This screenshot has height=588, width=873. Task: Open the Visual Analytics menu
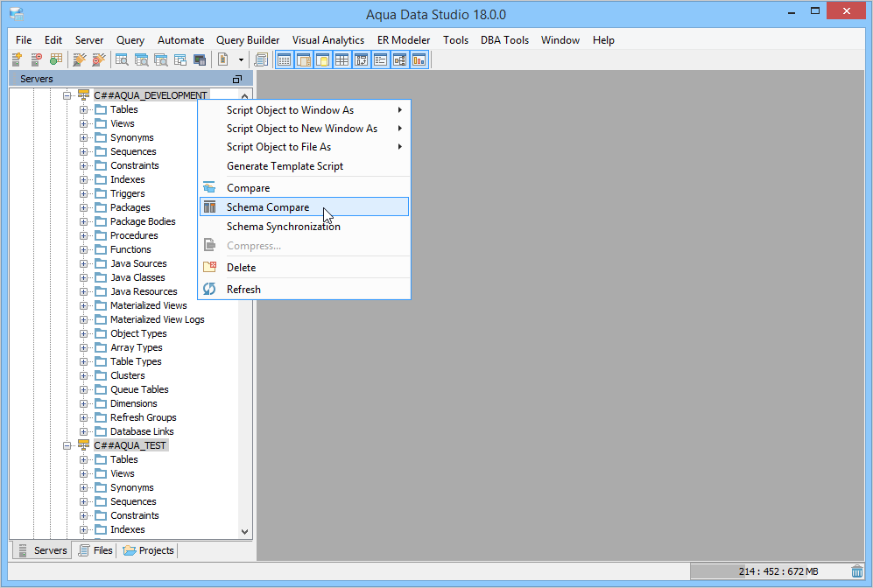(328, 40)
